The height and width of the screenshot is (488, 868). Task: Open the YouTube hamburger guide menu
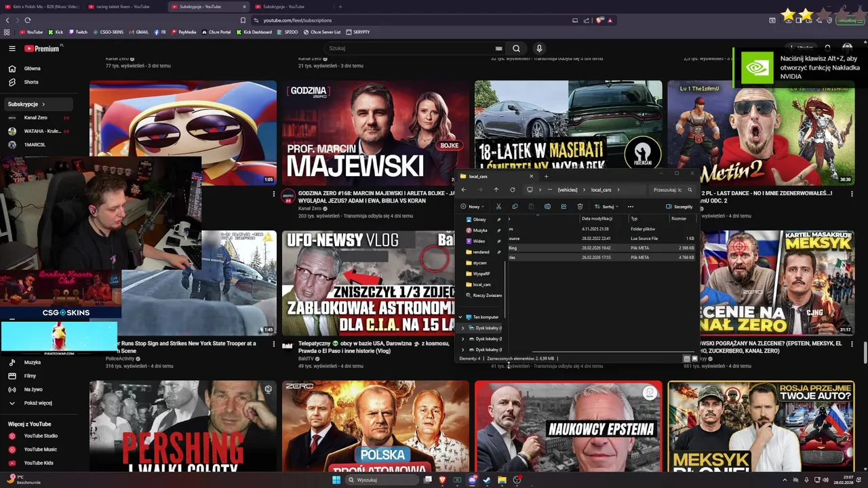pos(12,49)
